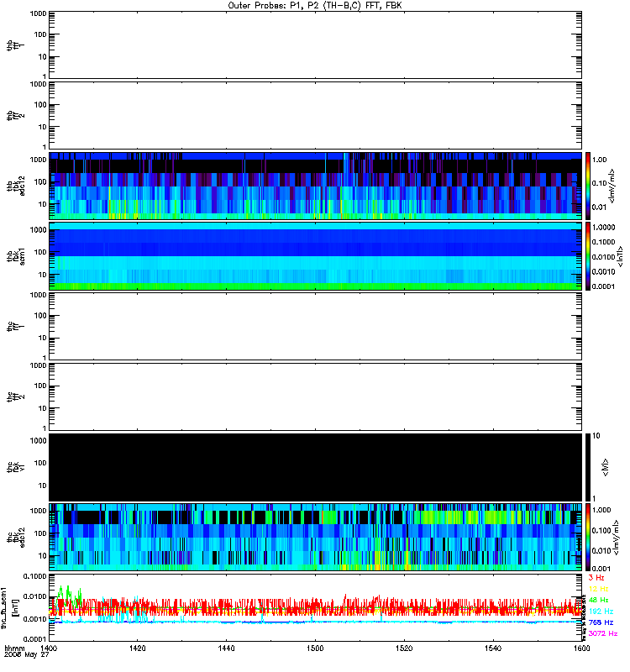
Task: Click the "3 Hz" red legend label
Action: (x=596, y=578)
